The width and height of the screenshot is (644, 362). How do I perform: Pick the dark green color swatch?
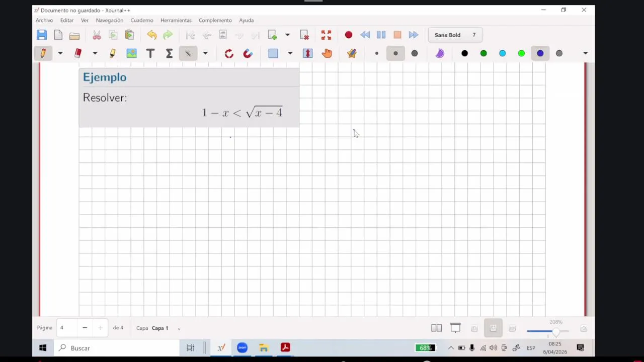pos(484,53)
